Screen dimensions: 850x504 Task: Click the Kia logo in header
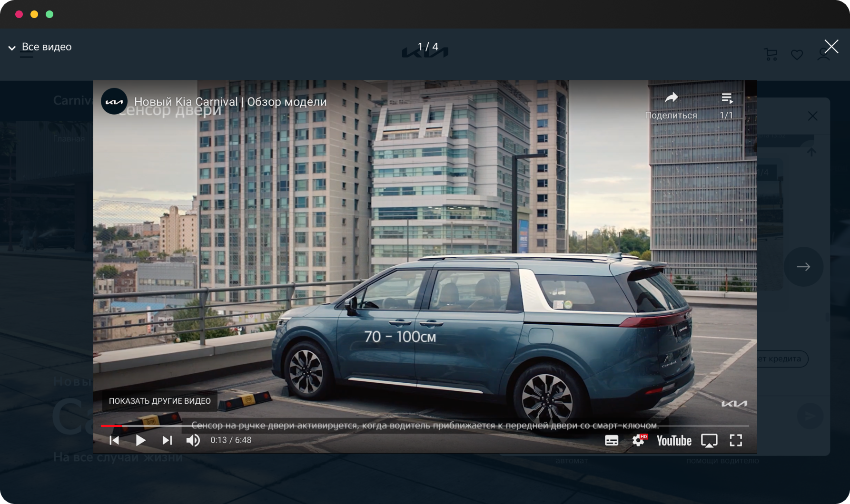pyautogui.click(x=425, y=52)
